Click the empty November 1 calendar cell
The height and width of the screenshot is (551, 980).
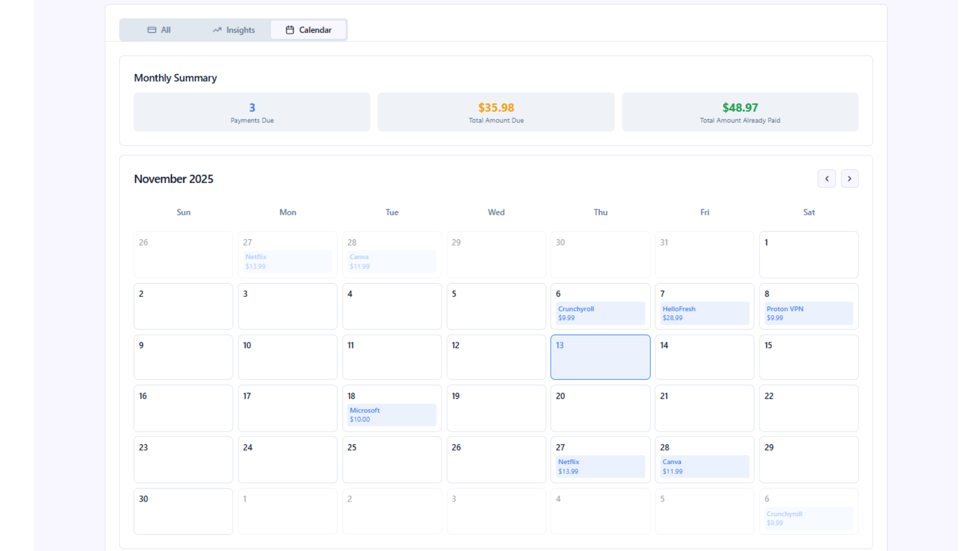[808, 255]
